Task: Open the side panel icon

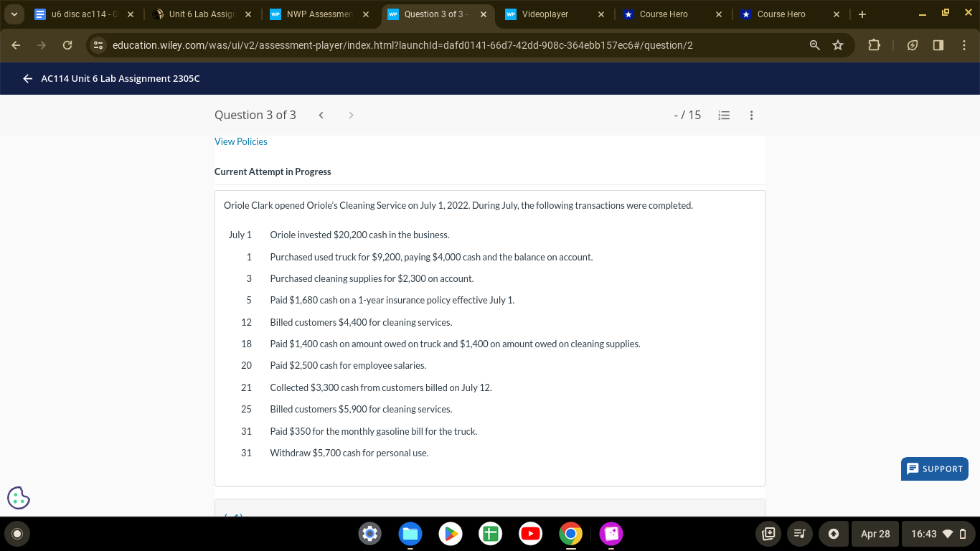Action: coord(938,45)
